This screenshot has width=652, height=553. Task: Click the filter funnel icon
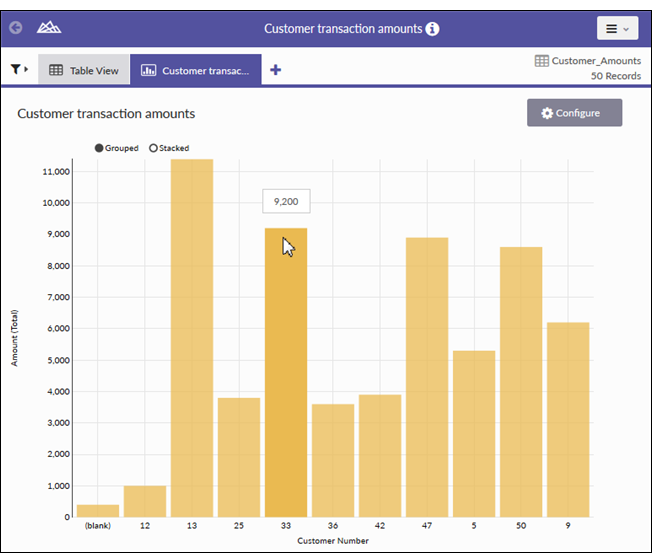(16, 70)
